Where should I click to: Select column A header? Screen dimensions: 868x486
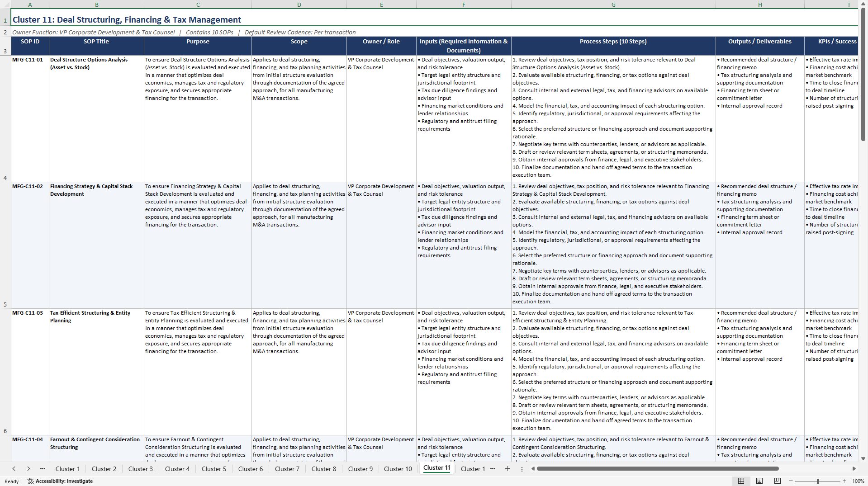tap(30, 5)
